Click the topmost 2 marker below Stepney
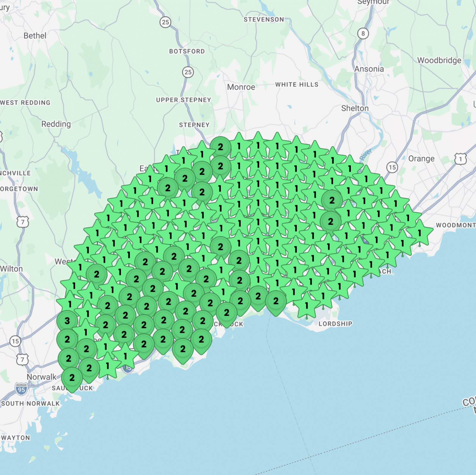 click(220, 147)
